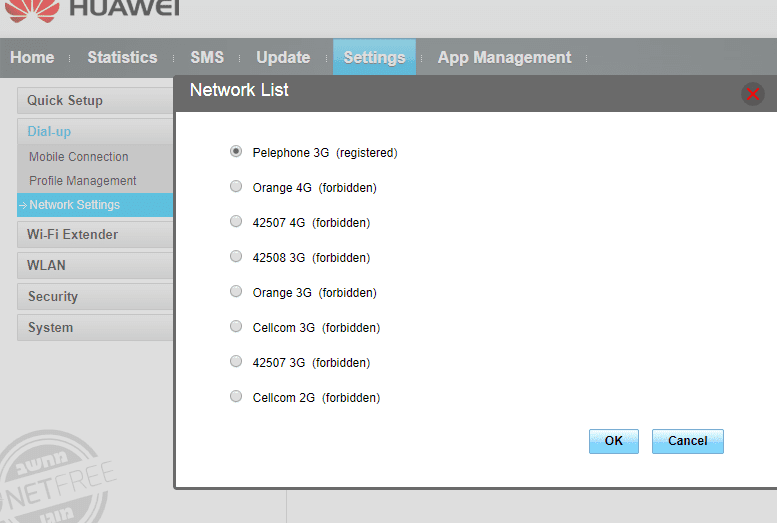Select Pelephone 3G (registered) radio button
This screenshot has height=523, width=777.
coord(236,151)
